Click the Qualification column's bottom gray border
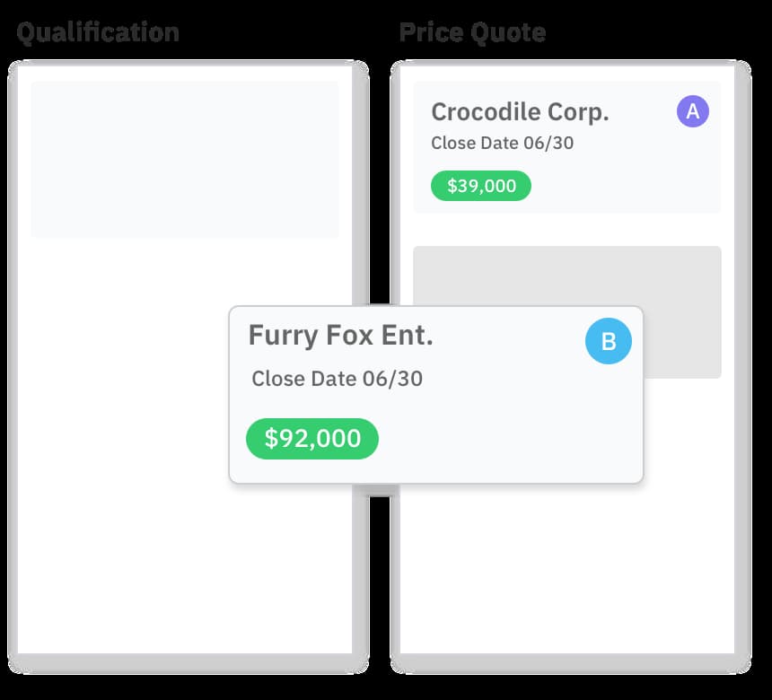 pyautogui.click(x=185, y=663)
